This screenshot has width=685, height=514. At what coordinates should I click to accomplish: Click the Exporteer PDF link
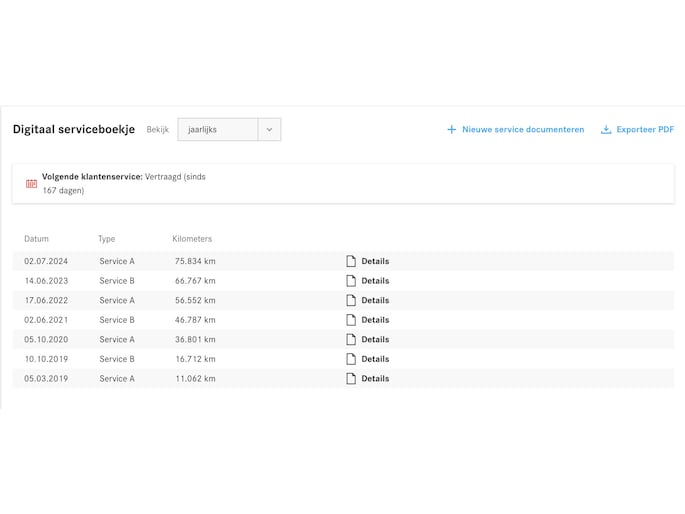(x=645, y=130)
